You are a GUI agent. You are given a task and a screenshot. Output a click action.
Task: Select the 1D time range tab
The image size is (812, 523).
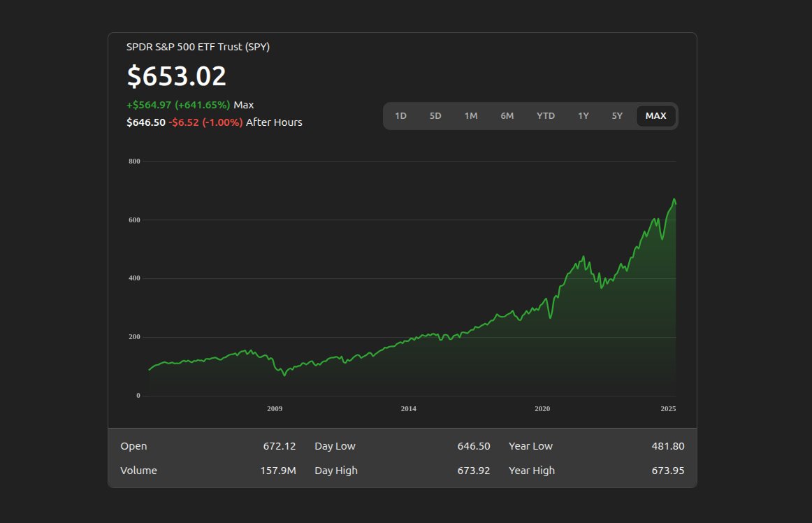tap(401, 115)
